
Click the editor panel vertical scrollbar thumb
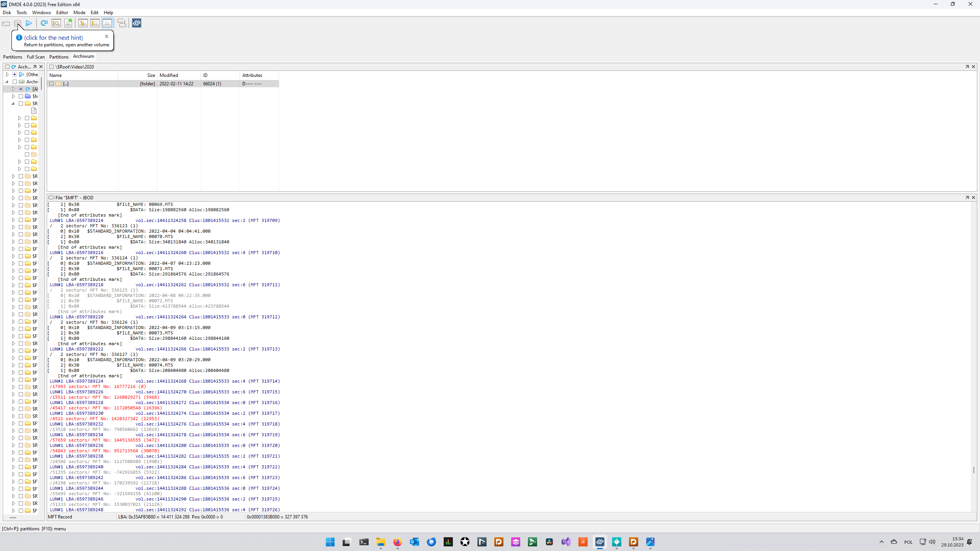[973, 469]
